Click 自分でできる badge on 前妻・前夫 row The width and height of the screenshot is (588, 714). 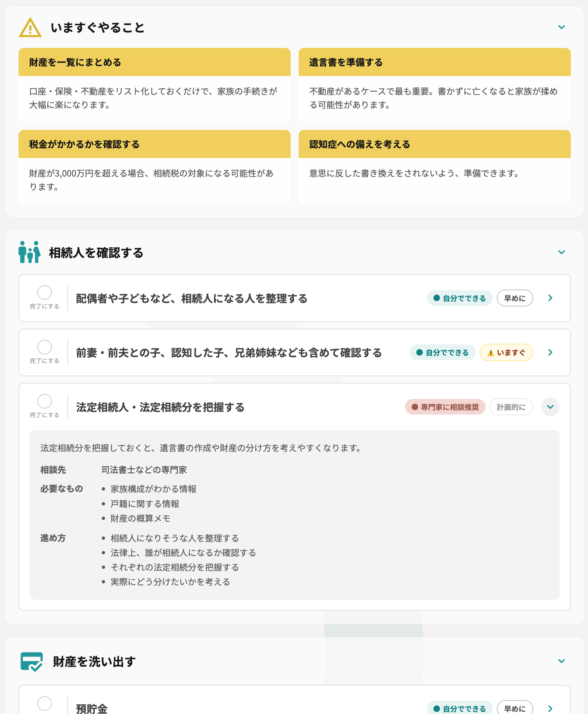click(x=442, y=352)
